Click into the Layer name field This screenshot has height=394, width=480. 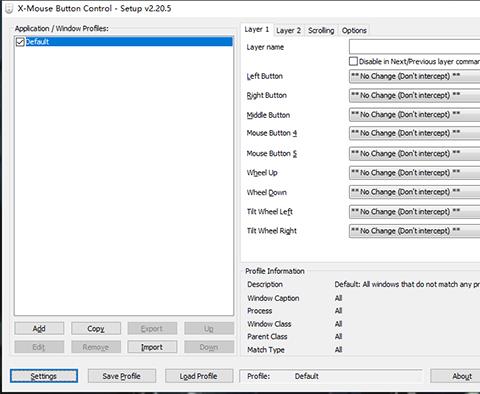coord(414,47)
